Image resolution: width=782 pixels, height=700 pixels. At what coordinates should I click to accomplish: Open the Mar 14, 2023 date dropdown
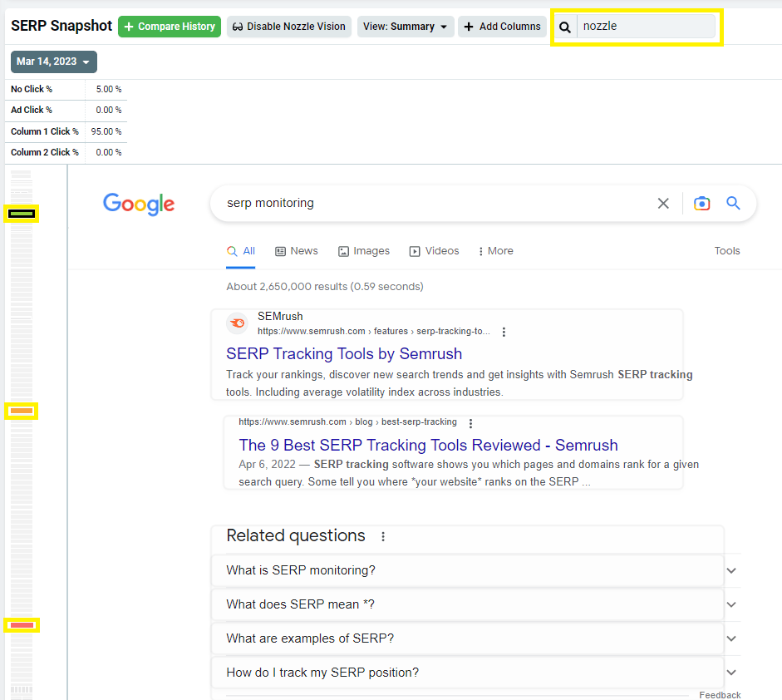[x=54, y=62]
